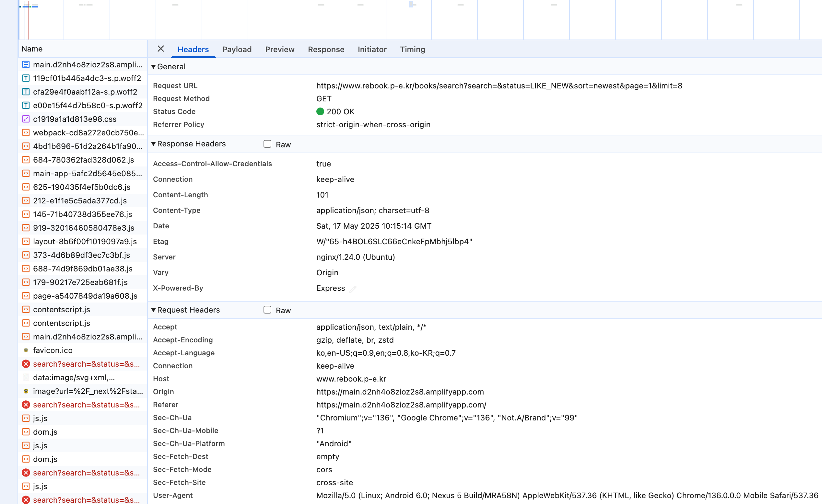The image size is (822, 504).
Task: Click the Content-Type header value
Action: point(373,210)
